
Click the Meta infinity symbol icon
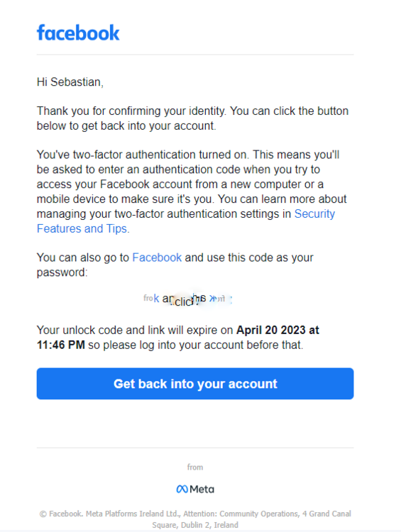coord(182,489)
